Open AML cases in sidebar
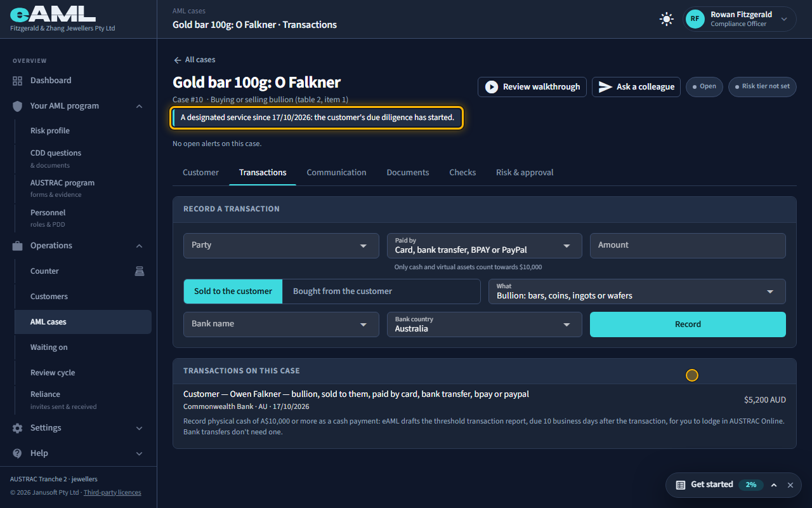The height and width of the screenshot is (508, 812). point(82,322)
